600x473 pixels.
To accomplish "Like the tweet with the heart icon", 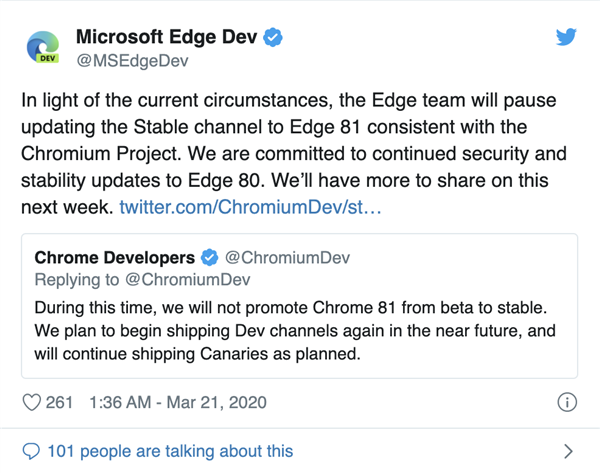I will coord(31,402).
